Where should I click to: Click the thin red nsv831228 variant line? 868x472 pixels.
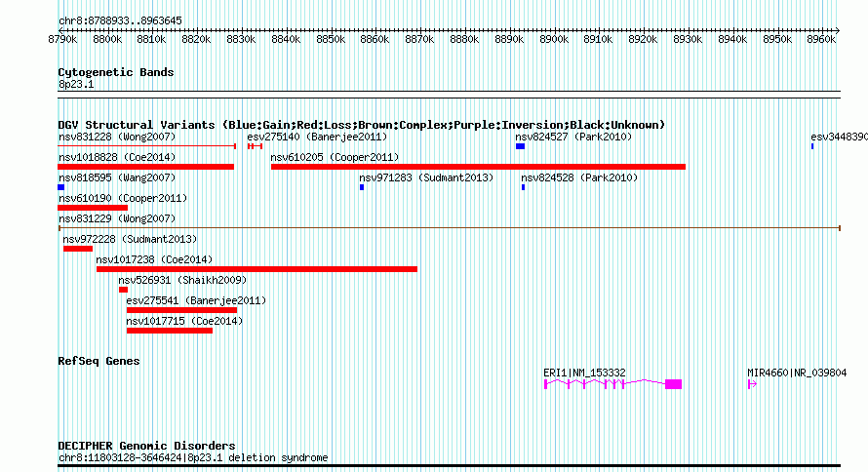coord(146,146)
